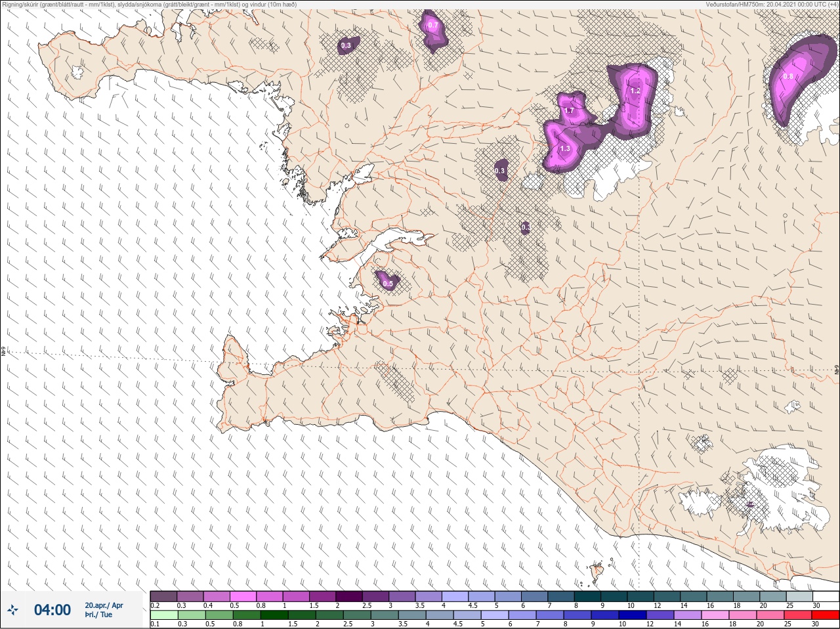Pick the teal 9 swatch in snow scale
This screenshot has height=629, width=840.
tap(614, 596)
